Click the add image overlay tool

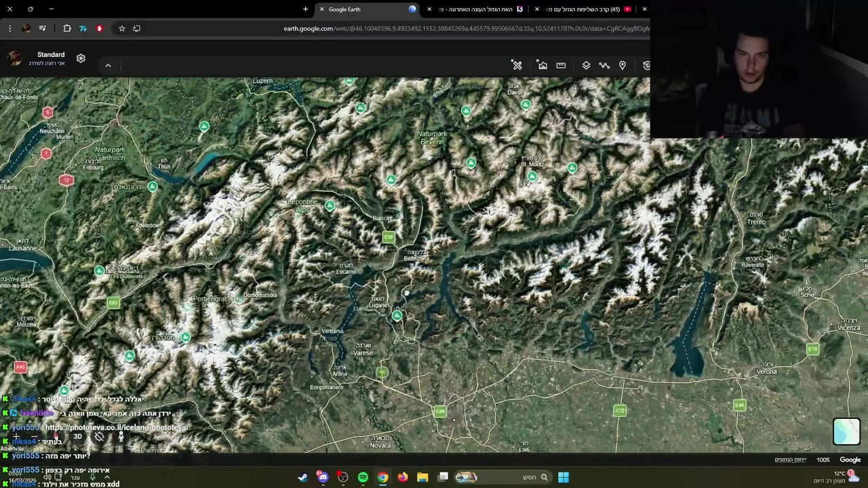542,65
